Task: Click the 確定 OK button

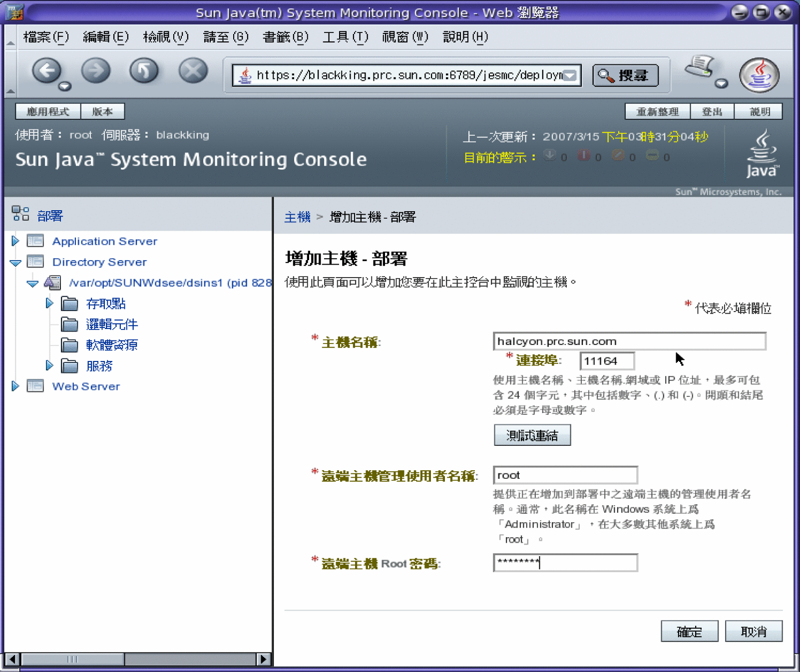Action: pyautogui.click(x=689, y=632)
